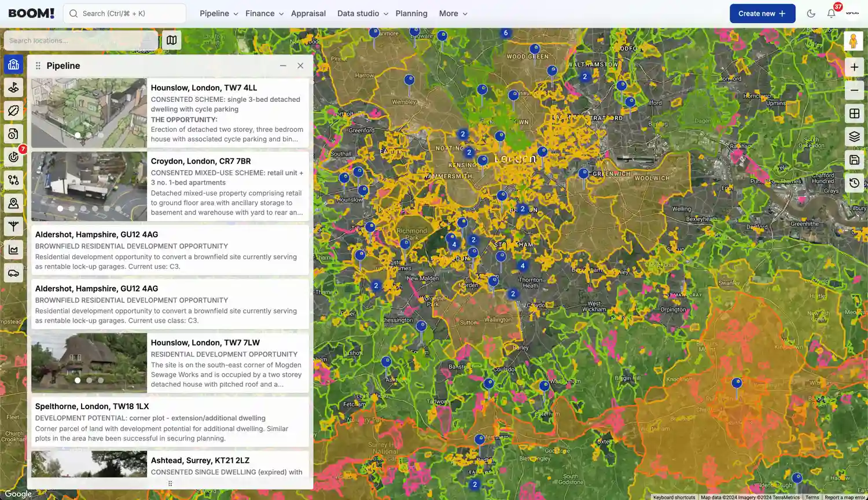Open the Pipeline properties sidebar tool
Viewport: 868px width, 500px height.
(13, 64)
